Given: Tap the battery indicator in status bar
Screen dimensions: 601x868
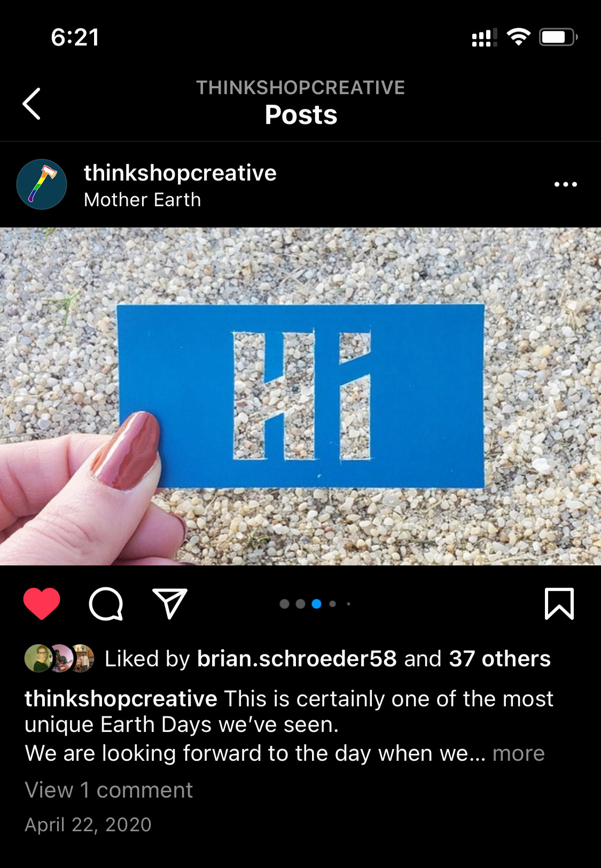Looking at the screenshot, I should click(558, 37).
